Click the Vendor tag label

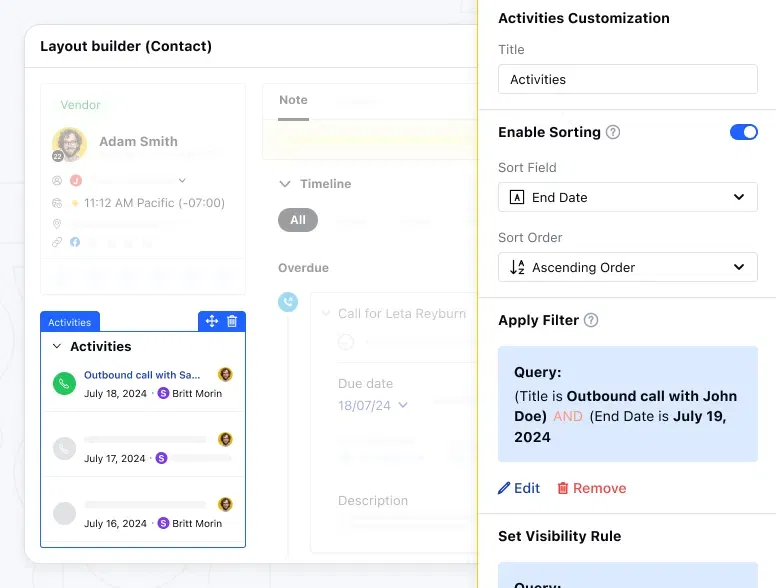[x=80, y=105]
